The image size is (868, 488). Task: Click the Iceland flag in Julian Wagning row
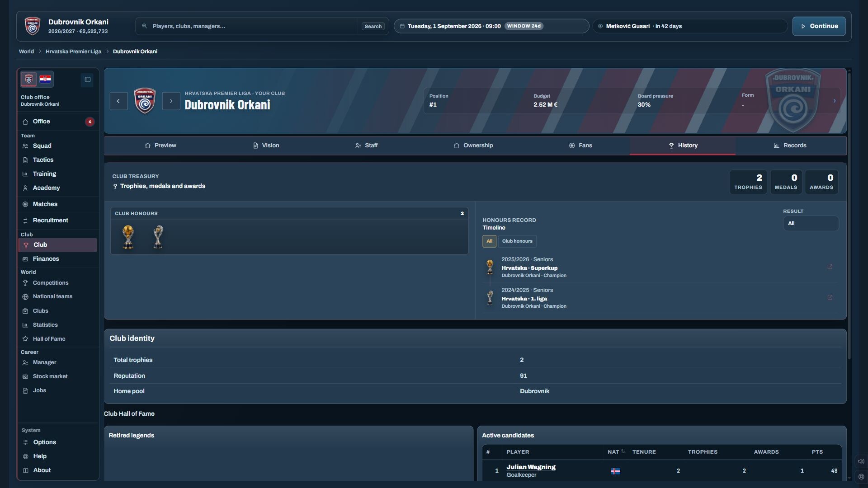pos(615,471)
